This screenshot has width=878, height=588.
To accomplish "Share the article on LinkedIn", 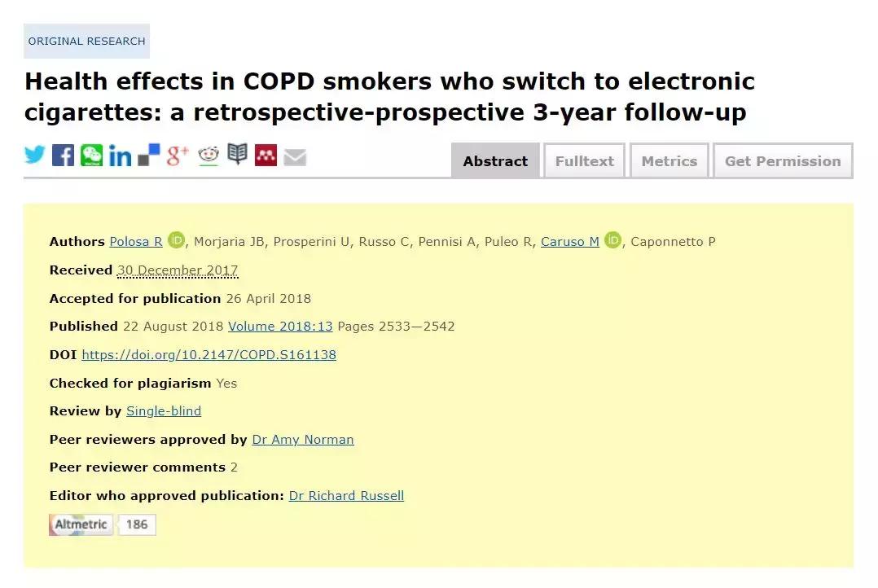I will tap(121, 155).
